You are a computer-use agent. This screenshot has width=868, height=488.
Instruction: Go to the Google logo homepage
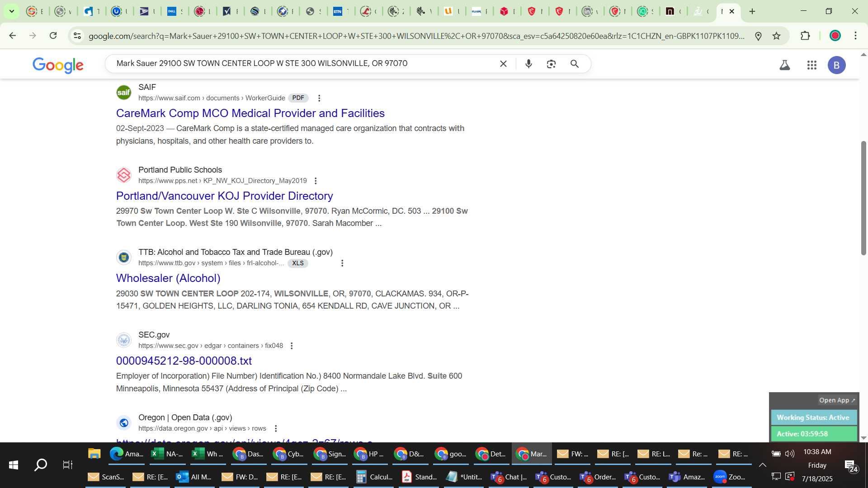[58, 65]
